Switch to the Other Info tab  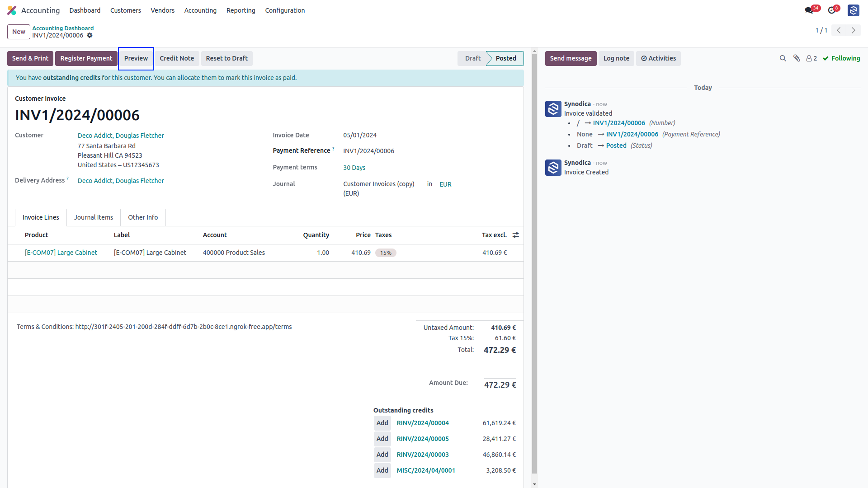point(143,217)
